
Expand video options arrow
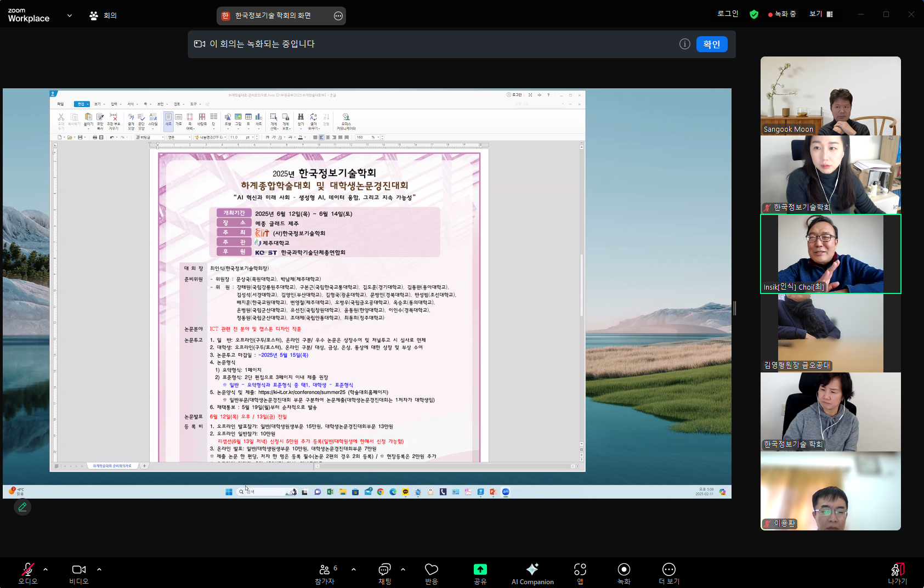tap(99, 569)
